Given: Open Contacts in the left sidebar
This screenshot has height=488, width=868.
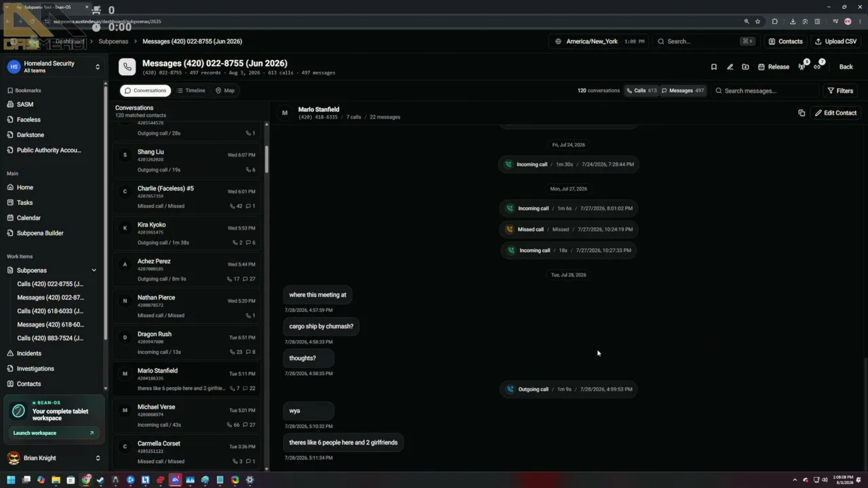Looking at the screenshot, I should pos(28,384).
